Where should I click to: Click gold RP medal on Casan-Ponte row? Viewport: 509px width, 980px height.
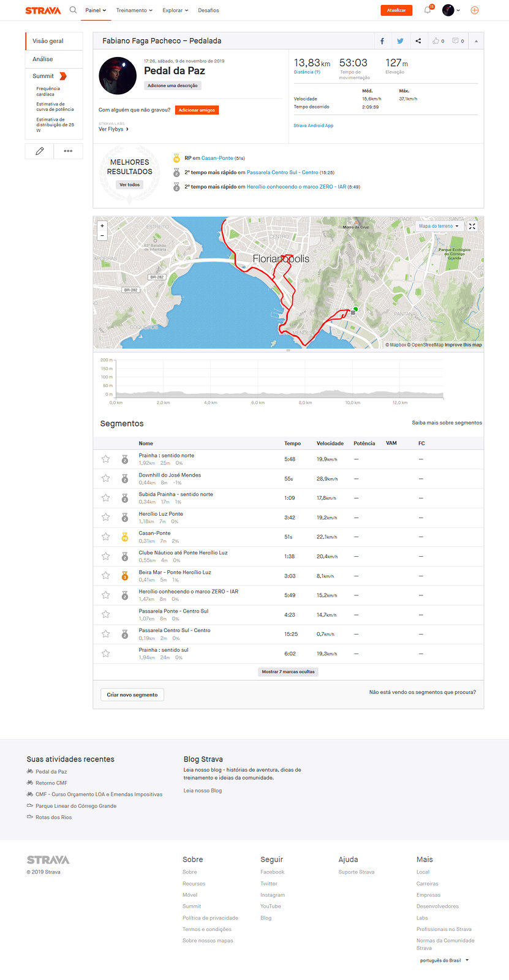(x=125, y=537)
